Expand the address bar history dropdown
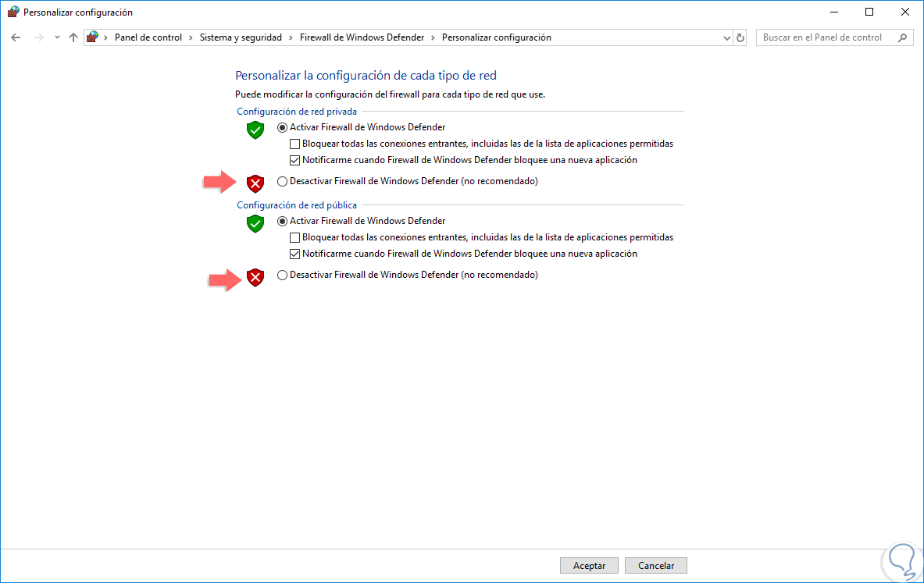924x583 pixels. [726, 37]
